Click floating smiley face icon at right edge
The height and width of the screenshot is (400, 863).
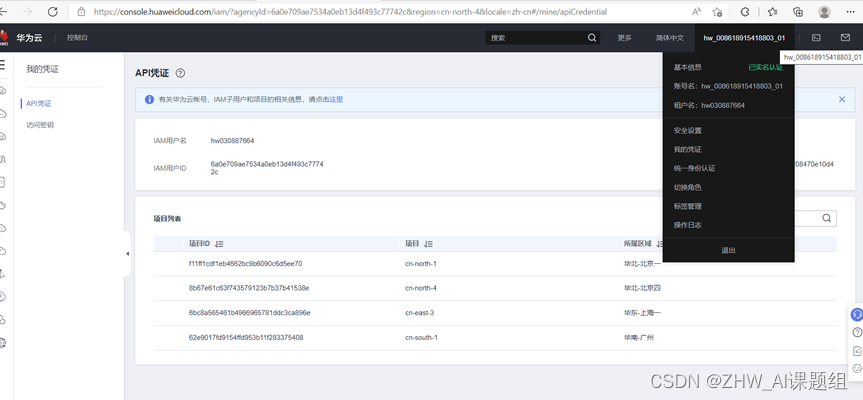(857, 368)
